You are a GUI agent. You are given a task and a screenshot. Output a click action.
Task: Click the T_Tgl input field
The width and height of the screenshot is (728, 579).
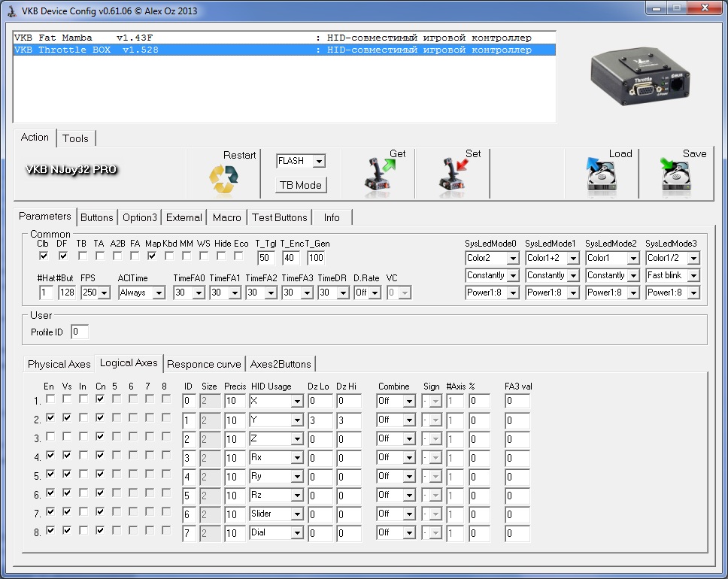coord(266,258)
